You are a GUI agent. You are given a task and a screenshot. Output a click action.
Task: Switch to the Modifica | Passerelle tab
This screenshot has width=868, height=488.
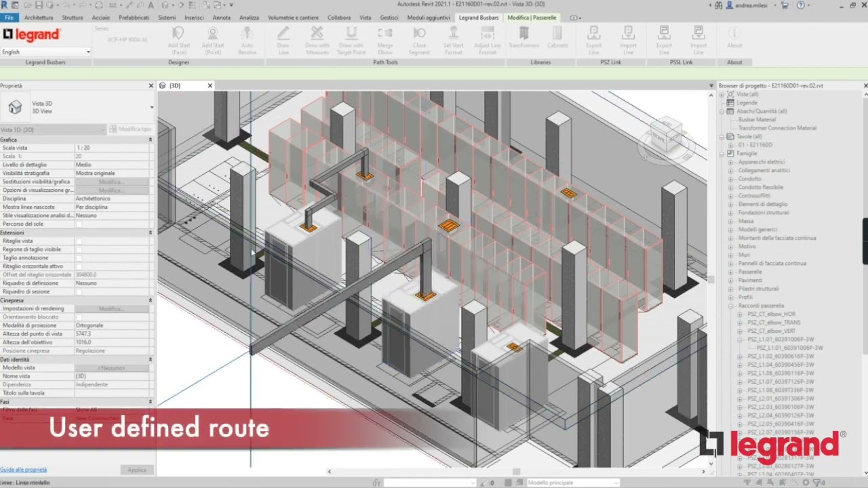(532, 18)
